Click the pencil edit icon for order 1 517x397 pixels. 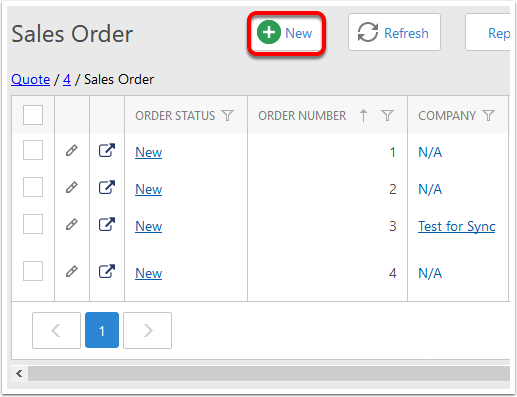72,150
